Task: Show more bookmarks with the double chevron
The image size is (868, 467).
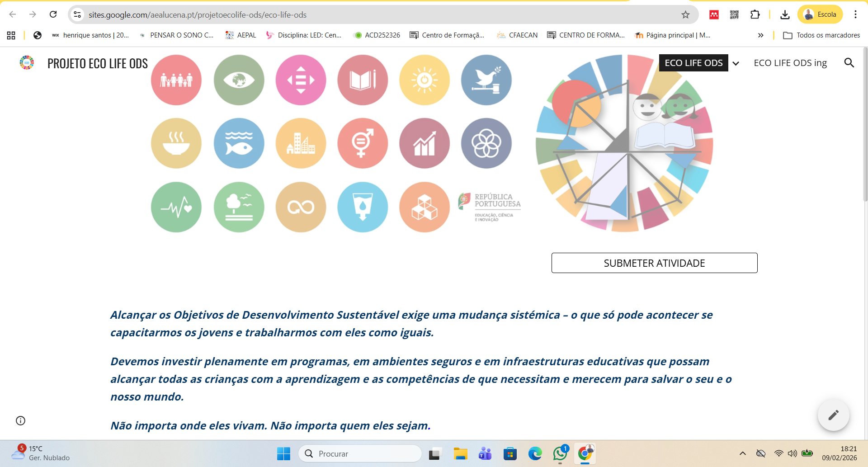Action: coord(760,35)
